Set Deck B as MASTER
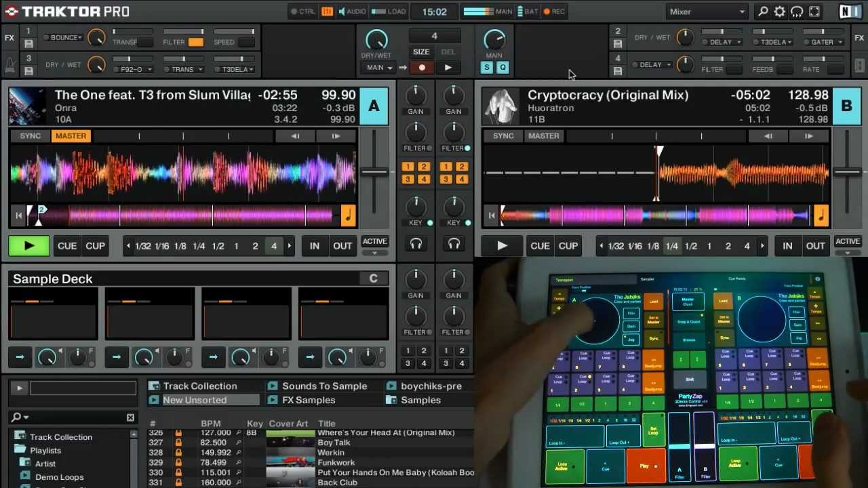Screen dimensions: 868x488 click(x=544, y=136)
